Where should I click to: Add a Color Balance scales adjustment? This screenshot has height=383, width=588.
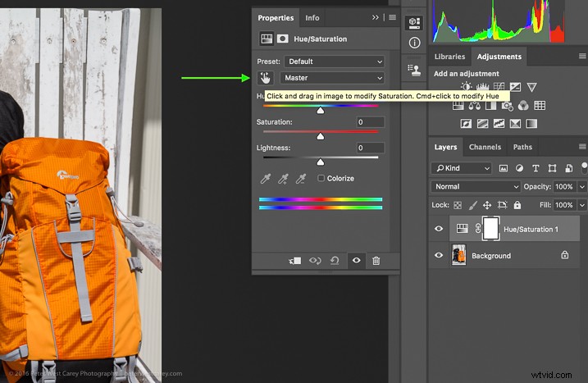[x=474, y=106]
